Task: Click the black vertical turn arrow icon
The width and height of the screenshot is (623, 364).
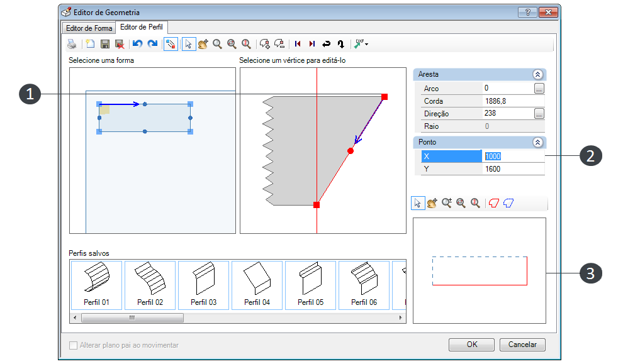Action: pos(341,44)
